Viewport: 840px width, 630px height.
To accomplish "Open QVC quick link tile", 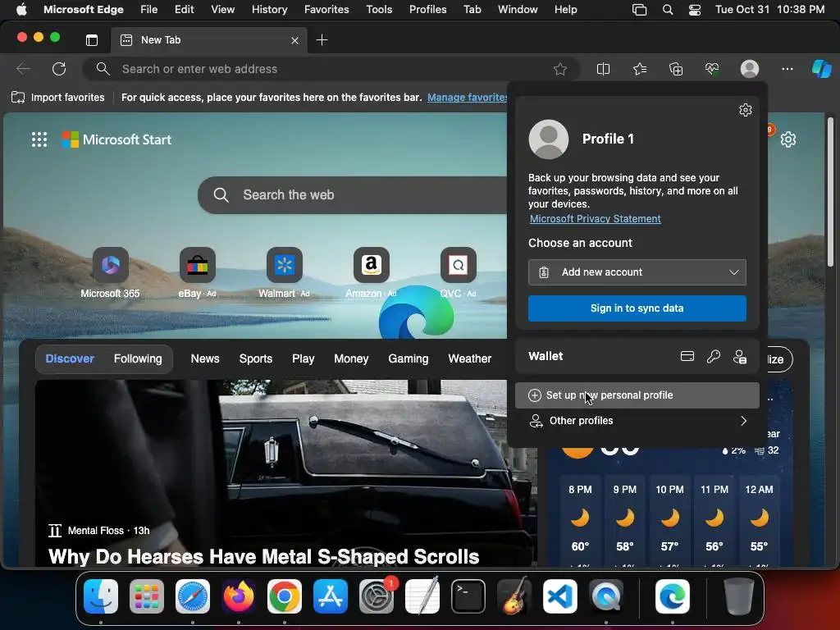I will pyautogui.click(x=458, y=272).
